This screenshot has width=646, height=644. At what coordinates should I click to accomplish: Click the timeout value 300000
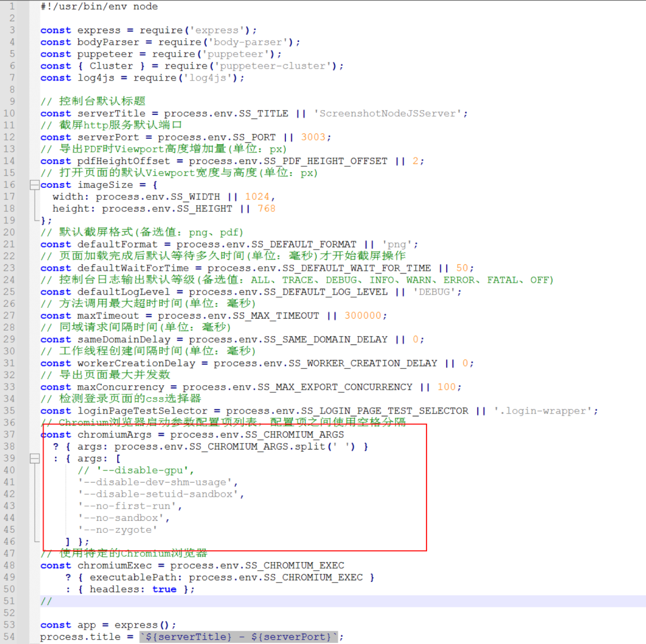pos(363,316)
